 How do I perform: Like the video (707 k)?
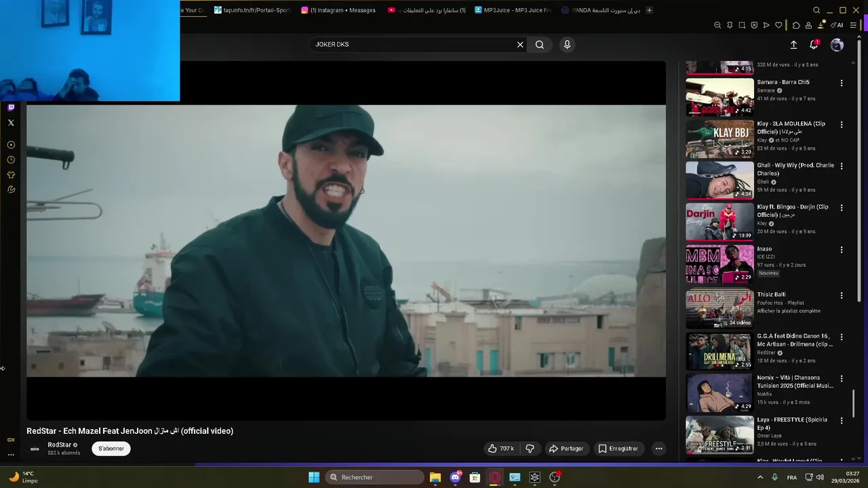(x=501, y=449)
